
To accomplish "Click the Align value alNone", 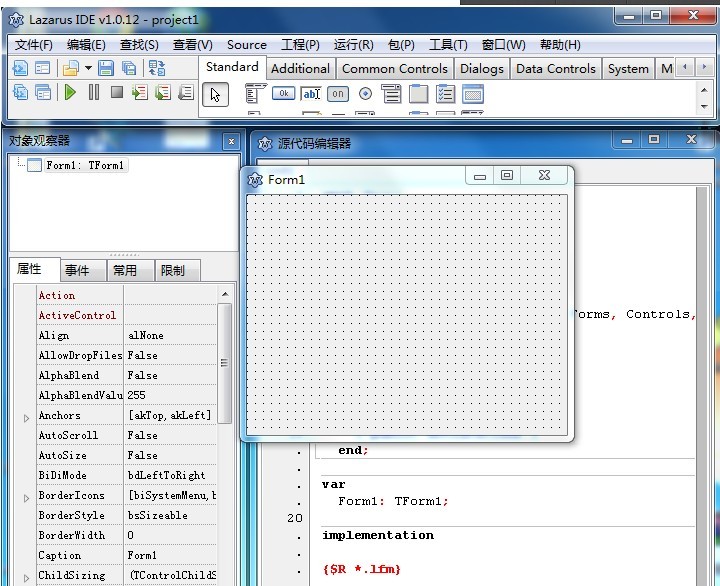I will pyautogui.click(x=170, y=335).
